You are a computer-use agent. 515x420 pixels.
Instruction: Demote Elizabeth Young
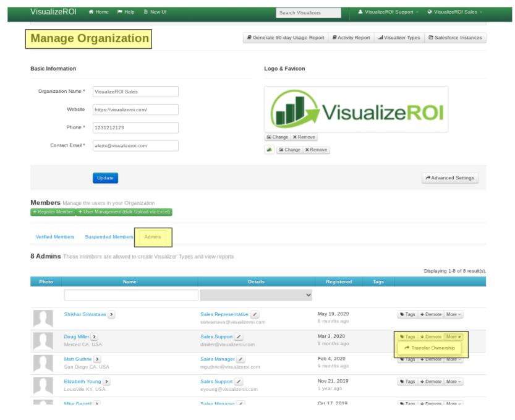pyautogui.click(x=431, y=382)
